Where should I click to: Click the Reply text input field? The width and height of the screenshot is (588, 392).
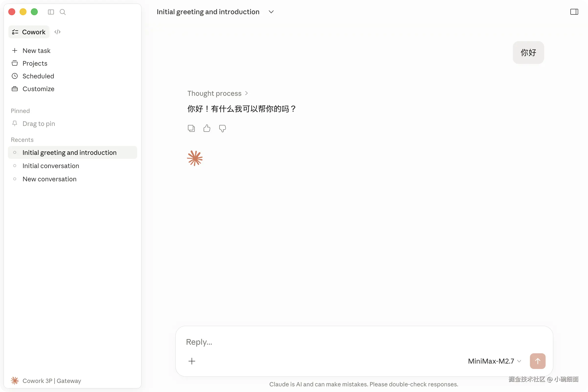tap(350, 342)
